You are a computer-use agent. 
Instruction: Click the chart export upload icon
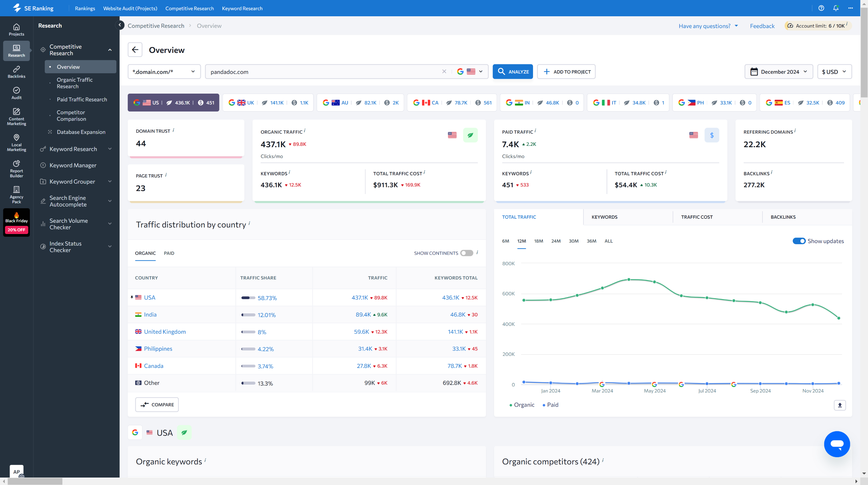tap(840, 405)
